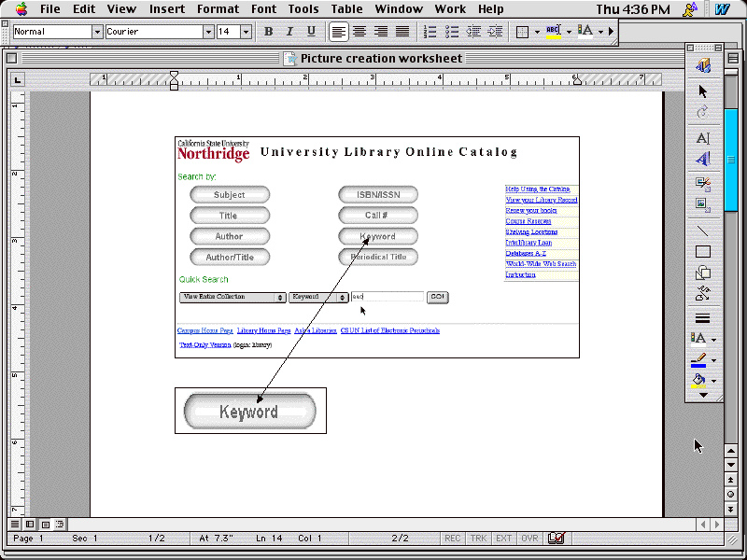Open the Apple menu

pyautogui.click(x=21, y=8)
